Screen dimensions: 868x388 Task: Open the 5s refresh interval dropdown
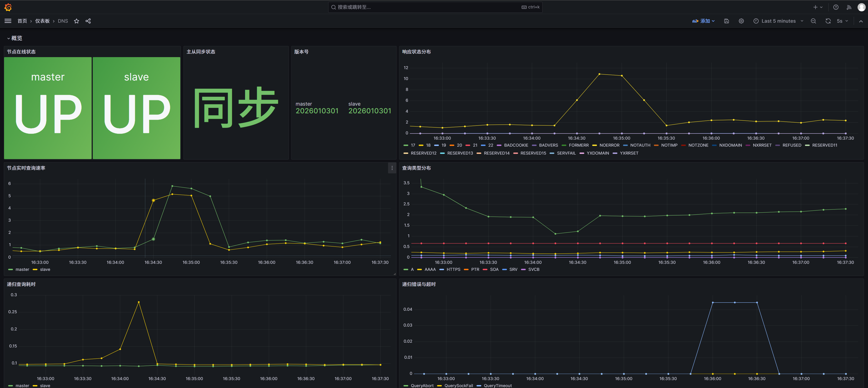(x=842, y=21)
